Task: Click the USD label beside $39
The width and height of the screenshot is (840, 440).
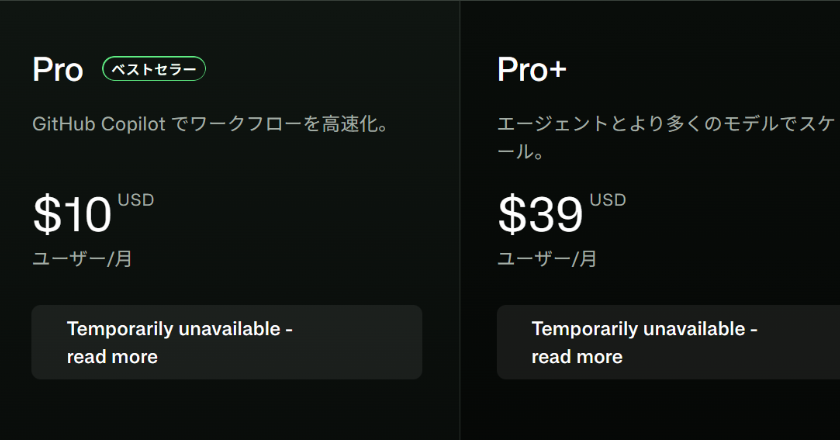Action: pos(607,200)
